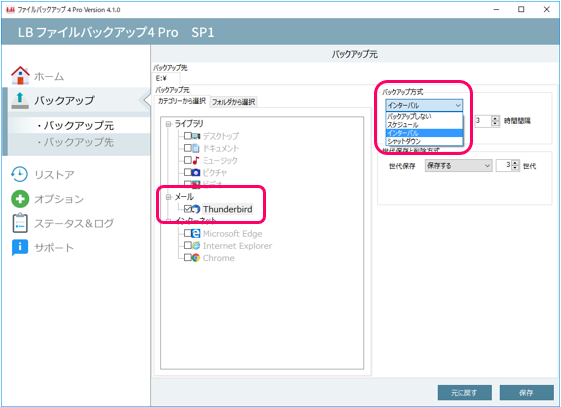Click the ミュージック note icon
Screen dimensions: 561x407
[196, 160]
